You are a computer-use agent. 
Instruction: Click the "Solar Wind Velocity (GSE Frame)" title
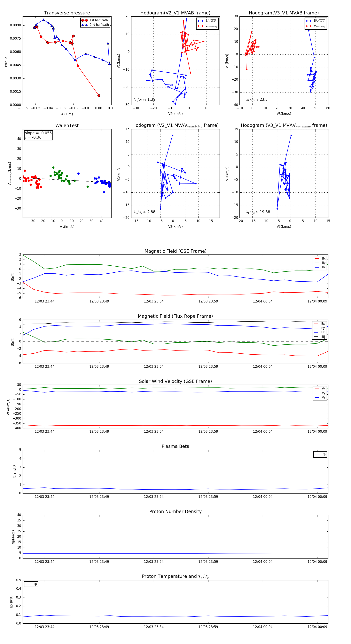pyautogui.click(x=175, y=381)
